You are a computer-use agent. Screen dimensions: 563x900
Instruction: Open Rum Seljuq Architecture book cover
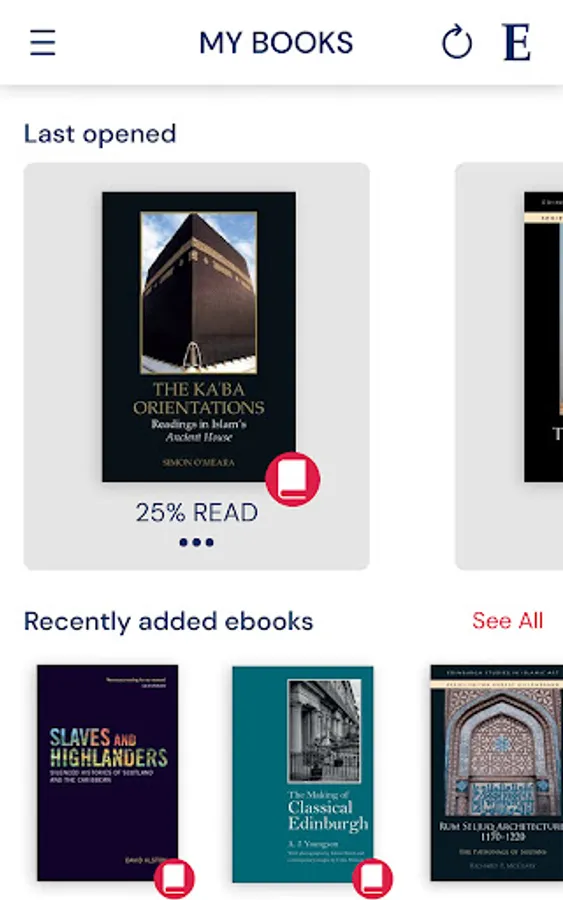click(496, 773)
